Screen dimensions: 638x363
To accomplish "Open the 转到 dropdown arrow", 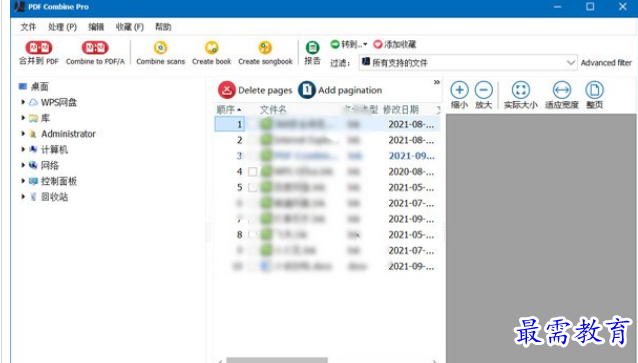I will coord(365,44).
